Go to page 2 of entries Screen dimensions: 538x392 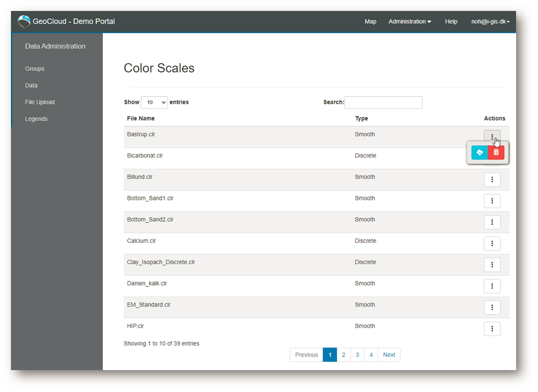tap(343, 354)
